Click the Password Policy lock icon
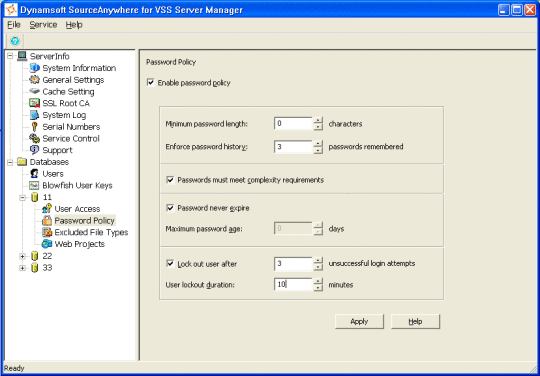Screen dimensions: 540x376 tap(47, 220)
